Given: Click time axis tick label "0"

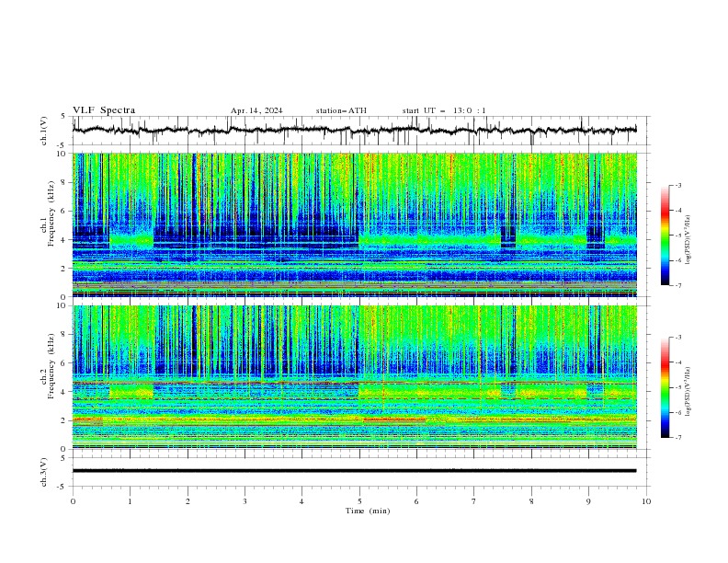Looking at the screenshot, I should 73,501.
